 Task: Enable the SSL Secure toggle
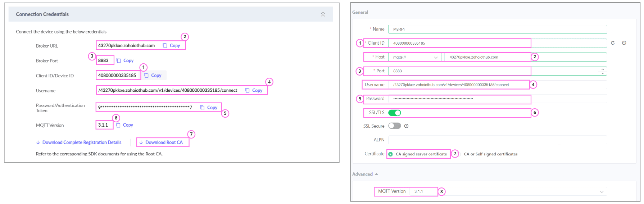[395, 126]
